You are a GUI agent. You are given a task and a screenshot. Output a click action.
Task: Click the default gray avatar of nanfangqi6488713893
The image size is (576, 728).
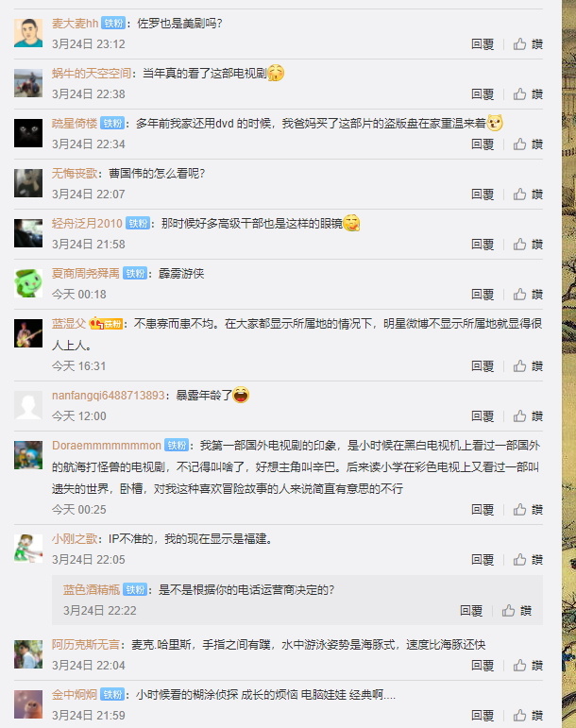coord(28,405)
